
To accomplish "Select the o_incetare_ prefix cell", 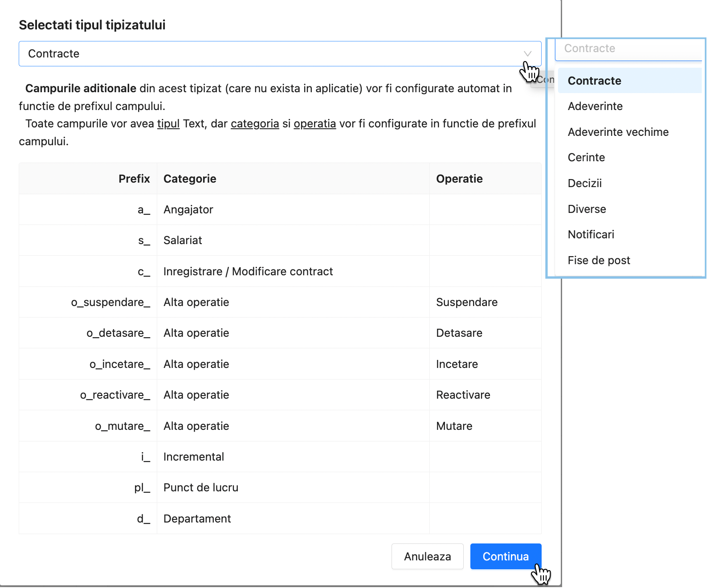I will (88, 364).
